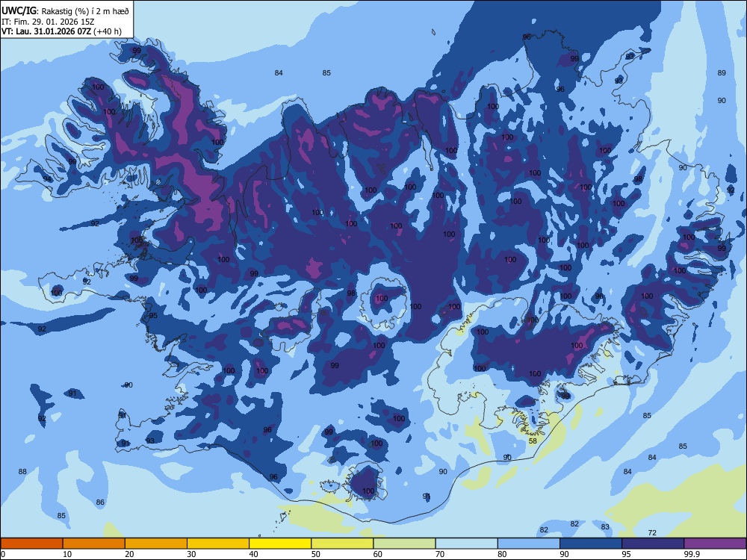Click the humidity value '58' on the map
747x560 pixels.
533,441
